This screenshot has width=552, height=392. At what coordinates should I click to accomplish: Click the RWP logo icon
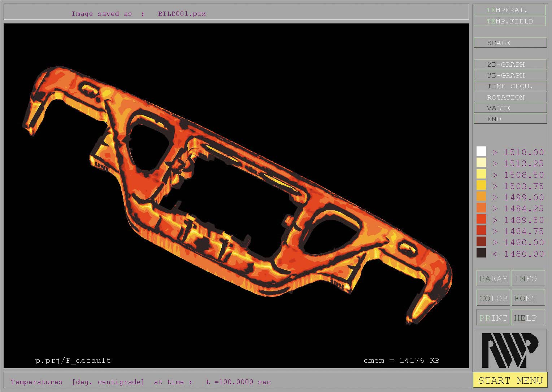510,350
